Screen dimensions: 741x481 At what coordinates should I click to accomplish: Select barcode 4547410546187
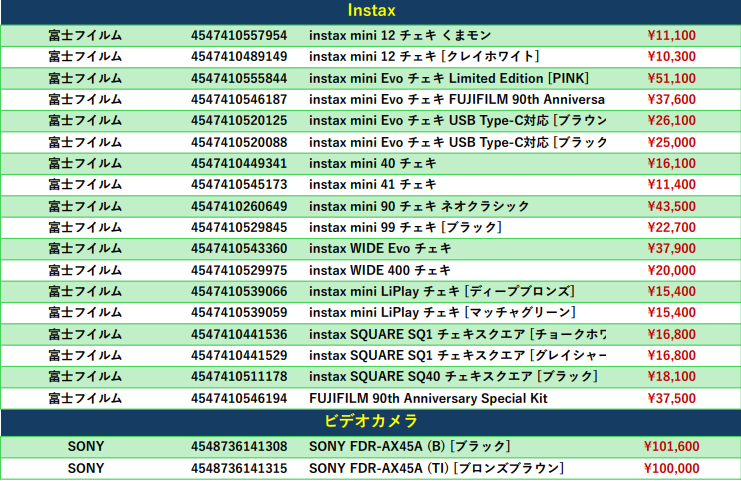[x=239, y=100]
